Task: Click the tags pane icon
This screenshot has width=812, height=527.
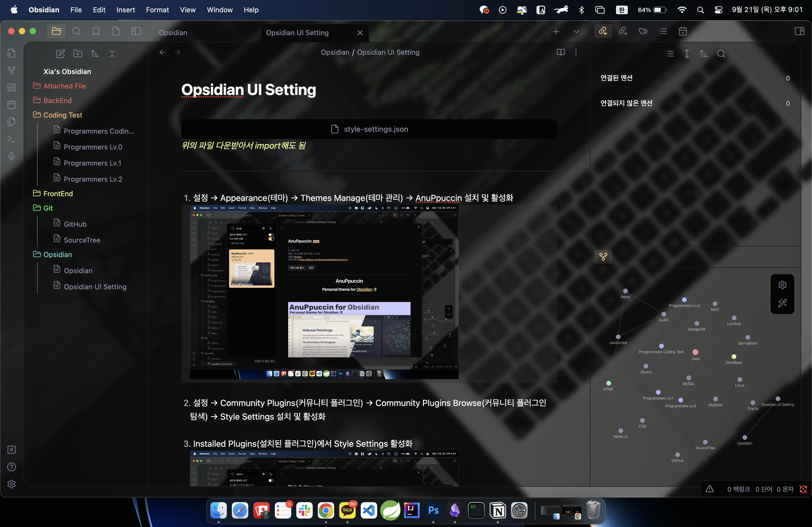Action: click(x=643, y=31)
